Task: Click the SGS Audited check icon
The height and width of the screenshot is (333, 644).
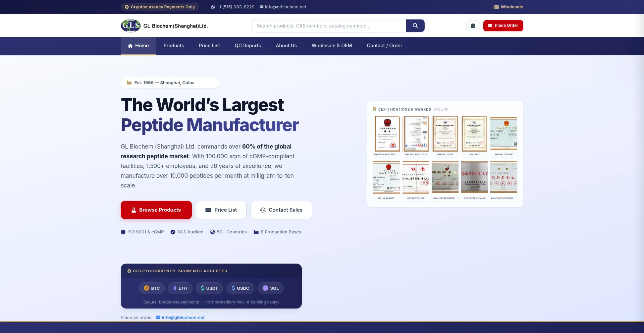Action: (x=173, y=232)
